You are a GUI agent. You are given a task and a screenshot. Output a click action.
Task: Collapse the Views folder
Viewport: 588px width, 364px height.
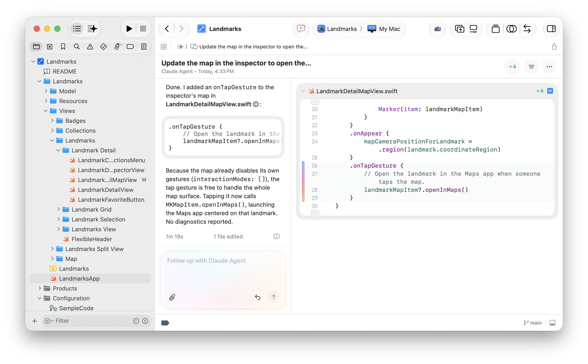[x=46, y=111]
